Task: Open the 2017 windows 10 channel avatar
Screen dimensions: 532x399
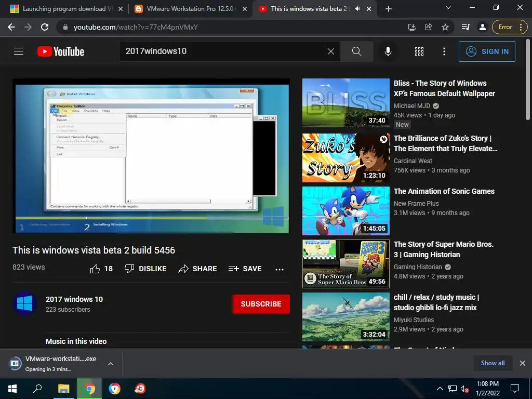Action: pyautogui.click(x=25, y=303)
